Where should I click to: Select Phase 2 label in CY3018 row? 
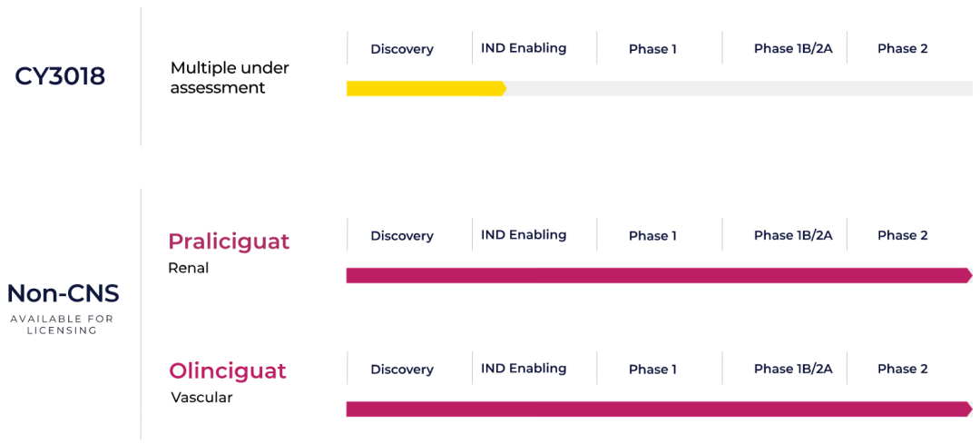(903, 48)
